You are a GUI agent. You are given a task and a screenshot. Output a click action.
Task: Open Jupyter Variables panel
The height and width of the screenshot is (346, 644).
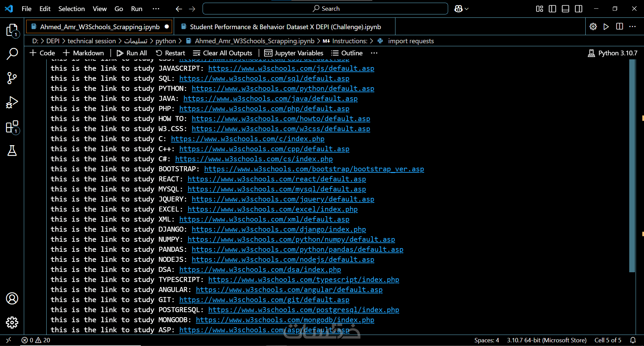pos(294,53)
